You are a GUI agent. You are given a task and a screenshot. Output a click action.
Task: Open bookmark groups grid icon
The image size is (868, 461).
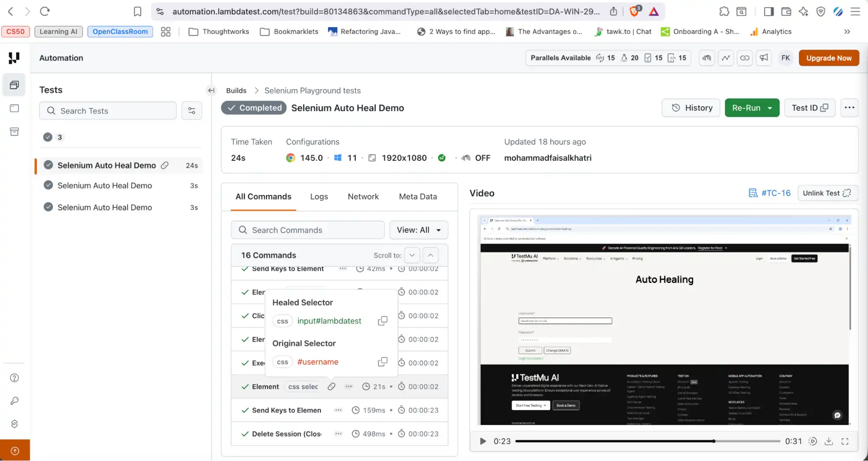point(165,32)
